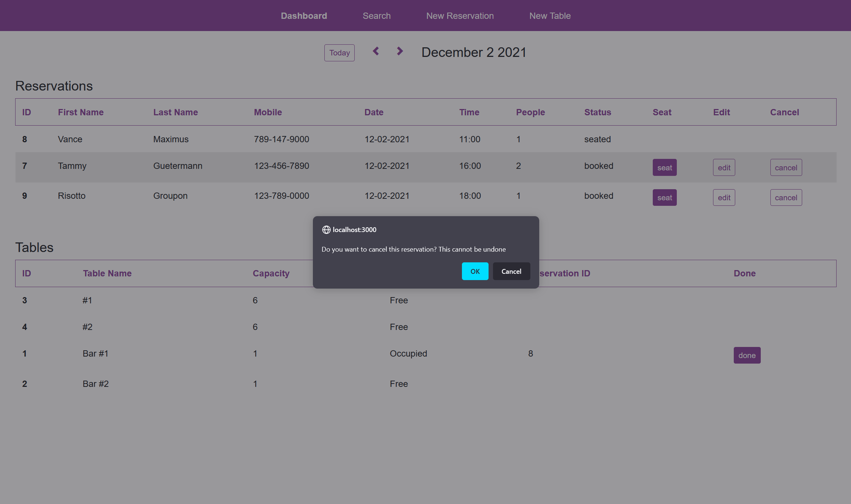Seat Tammy Guetermann's reservation
The width and height of the screenshot is (851, 504).
pyautogui.click(x=664, y=167)
